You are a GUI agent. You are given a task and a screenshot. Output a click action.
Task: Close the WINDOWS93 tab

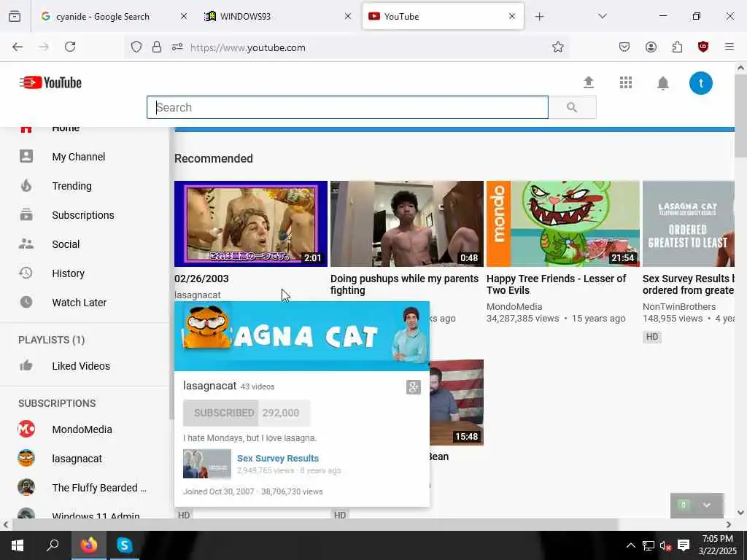point(348,16)
